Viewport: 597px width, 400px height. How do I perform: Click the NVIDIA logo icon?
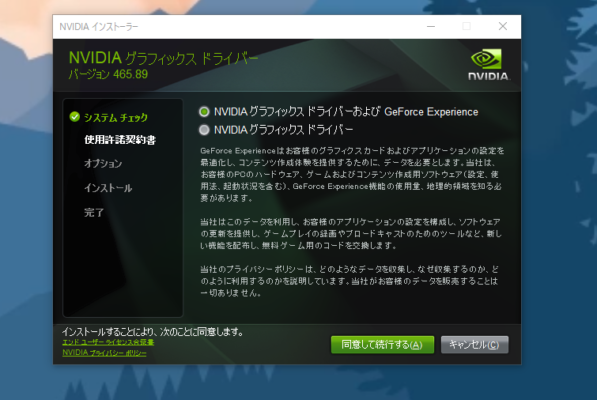488,64
